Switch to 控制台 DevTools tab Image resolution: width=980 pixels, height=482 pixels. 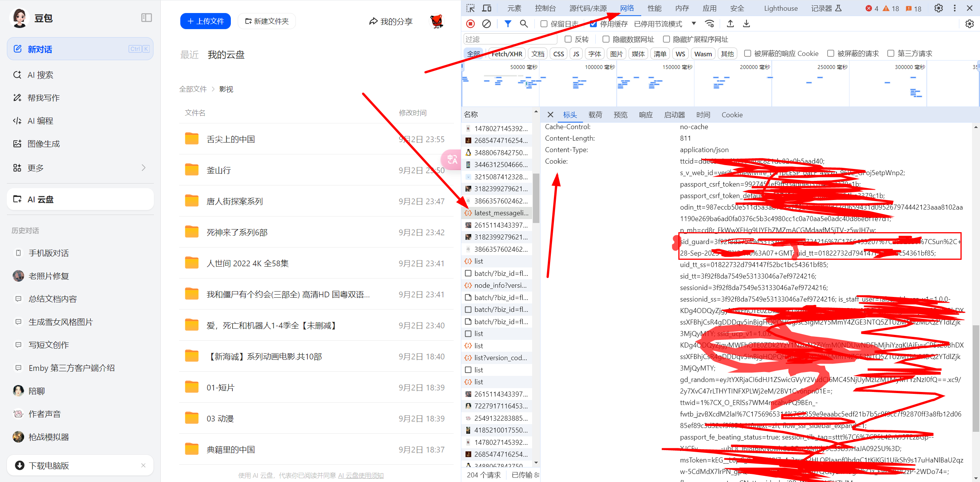point(546,8)
